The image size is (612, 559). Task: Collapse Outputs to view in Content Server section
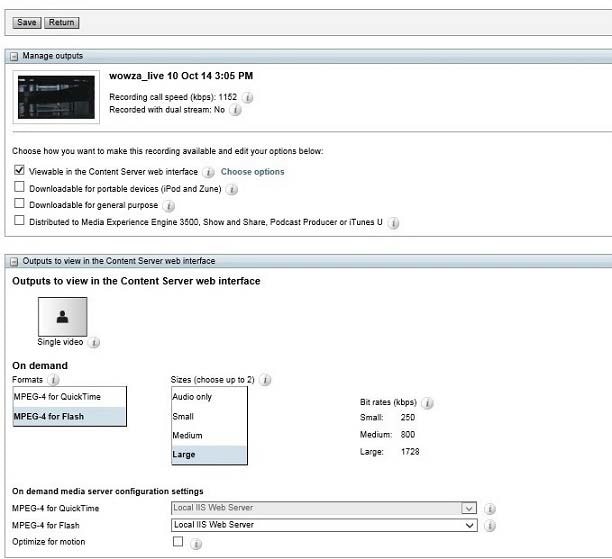click(x=14, y=262)
